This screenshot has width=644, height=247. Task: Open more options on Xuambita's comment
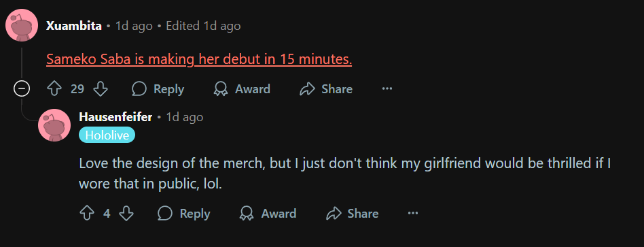[387, 89]
